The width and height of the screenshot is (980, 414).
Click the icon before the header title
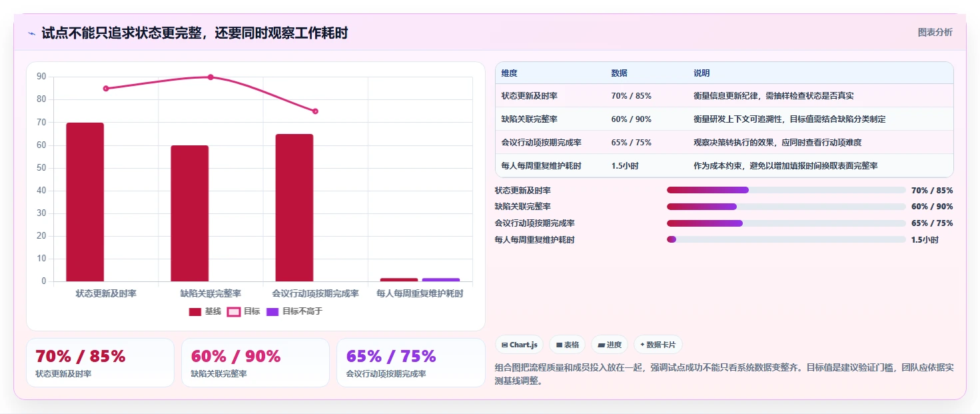click(31, 33)
